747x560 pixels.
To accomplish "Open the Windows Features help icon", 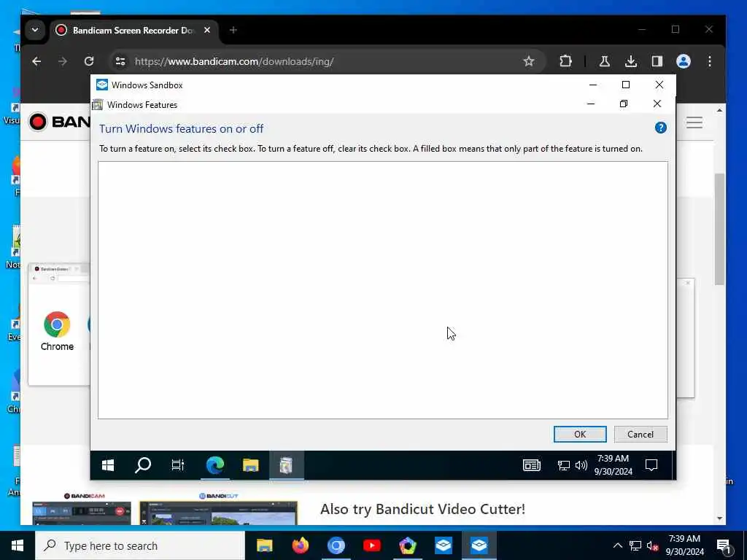I will 660,128.
